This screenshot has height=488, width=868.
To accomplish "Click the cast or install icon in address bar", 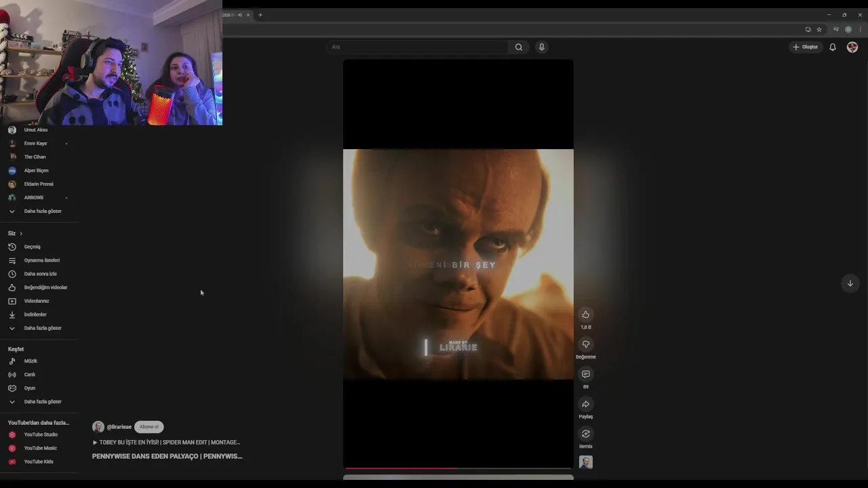I will tap(808, 29).
